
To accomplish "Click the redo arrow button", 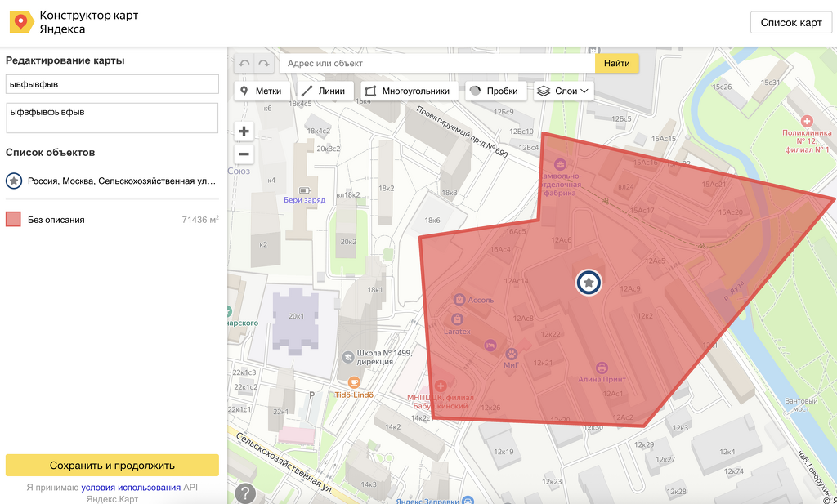I will pyautogui.click(x=263, y=64).
